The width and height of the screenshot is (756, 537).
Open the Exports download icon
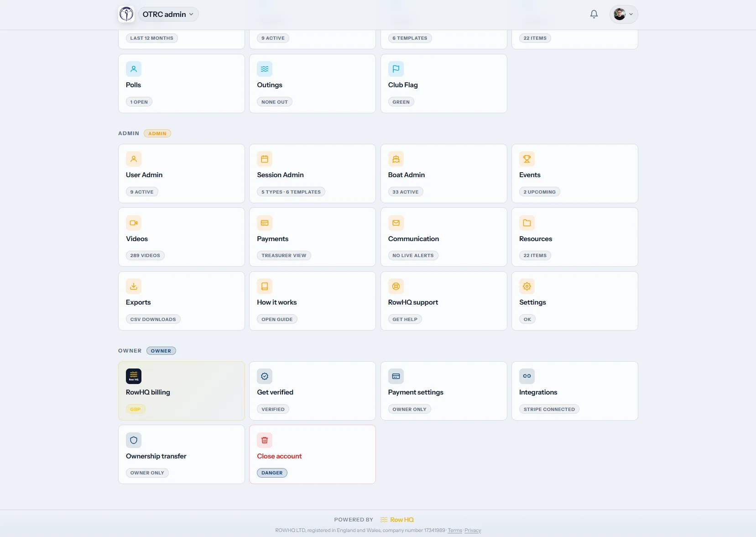coord(134,286)
